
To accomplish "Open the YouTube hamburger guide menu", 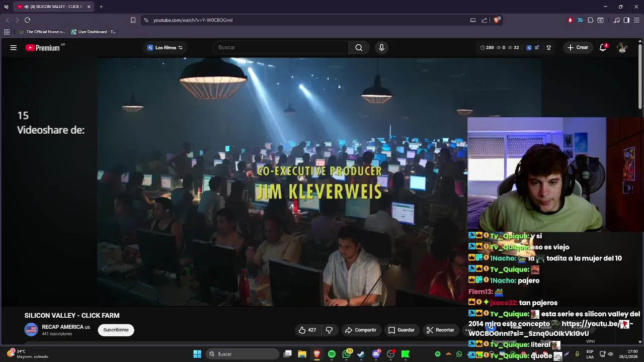I will pos(14,48).
